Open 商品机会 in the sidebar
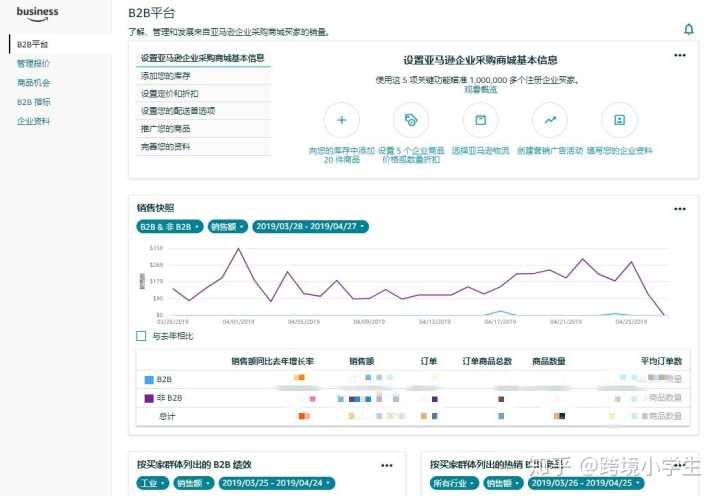Screen dimensions: 720x496 point(33,82)
